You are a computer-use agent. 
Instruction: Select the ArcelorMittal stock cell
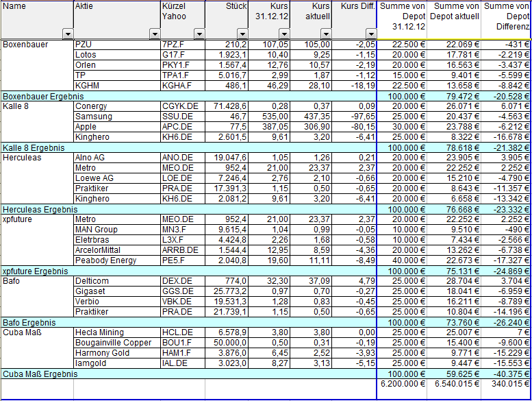coord(117,250)
